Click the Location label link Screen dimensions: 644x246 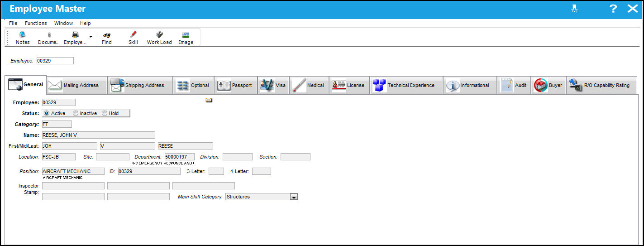coord(29,157)
